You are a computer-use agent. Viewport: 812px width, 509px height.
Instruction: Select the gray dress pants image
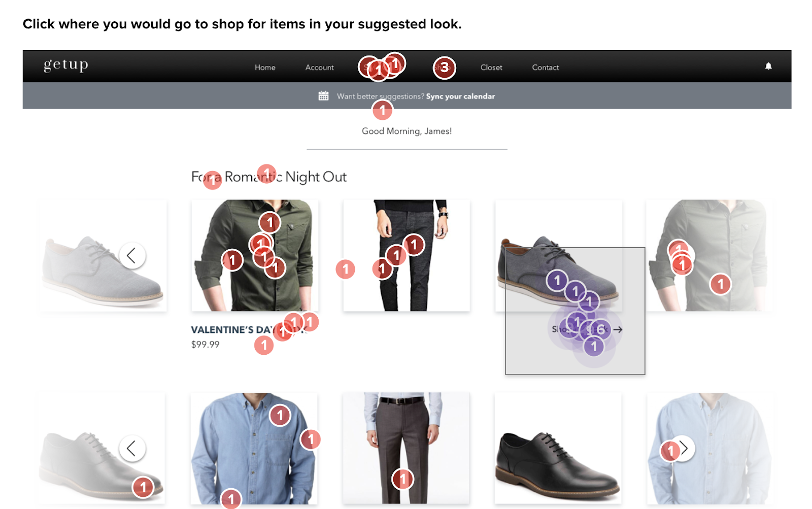[406, 448]
